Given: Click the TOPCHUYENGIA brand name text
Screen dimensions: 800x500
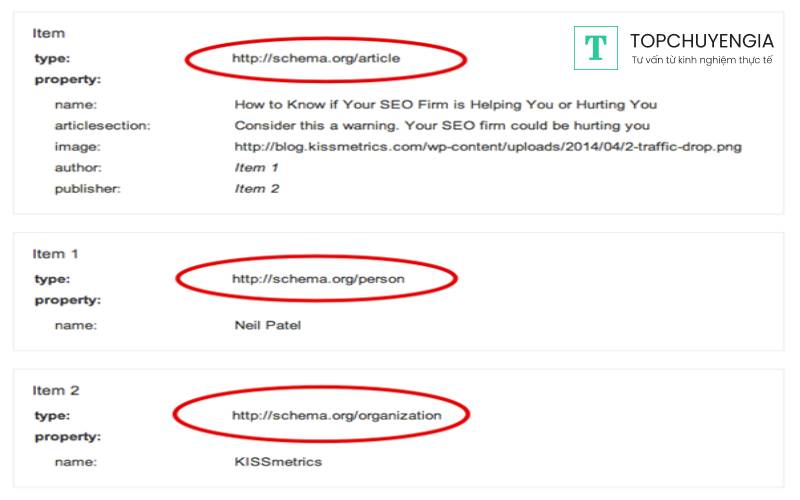Looking at the screenshot, I should 701,41.
